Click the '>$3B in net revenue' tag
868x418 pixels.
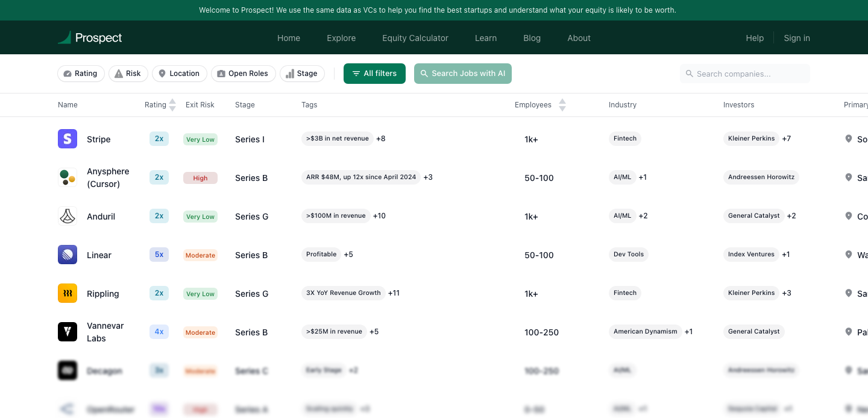pyautogui.click(x=338, y=139)
